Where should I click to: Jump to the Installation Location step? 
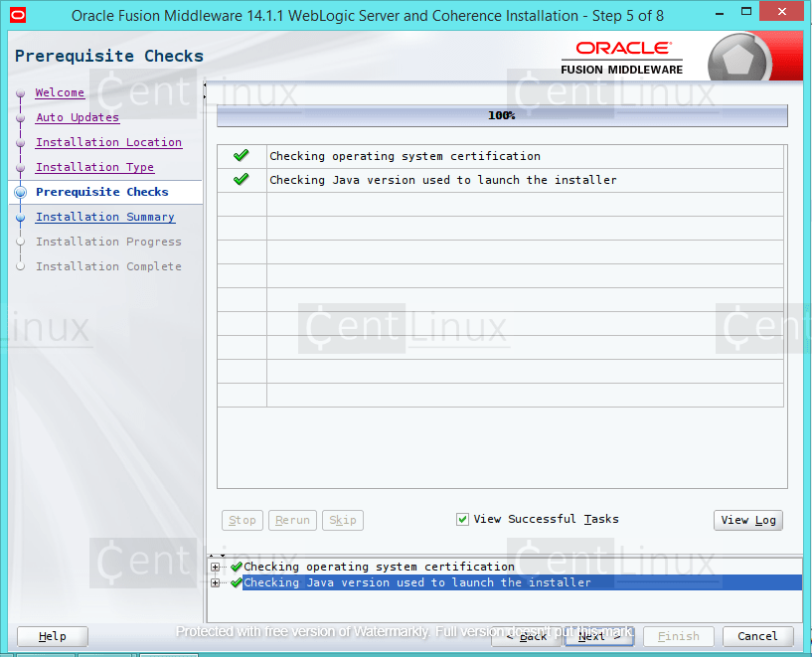pyautogui.click(x=108, y=142)
